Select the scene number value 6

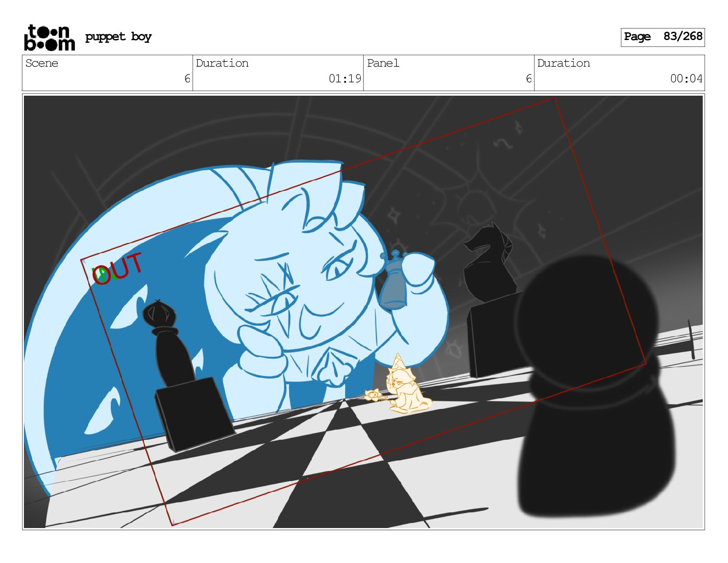(187, 79)
